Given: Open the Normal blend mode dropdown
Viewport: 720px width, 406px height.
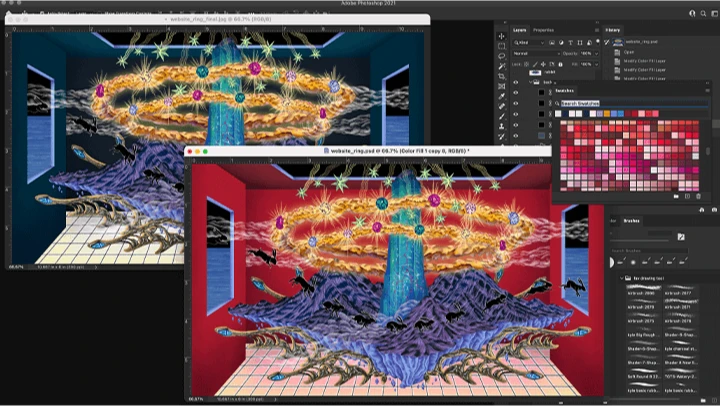Looking at the screenshot, I should [x=536, y=53].
